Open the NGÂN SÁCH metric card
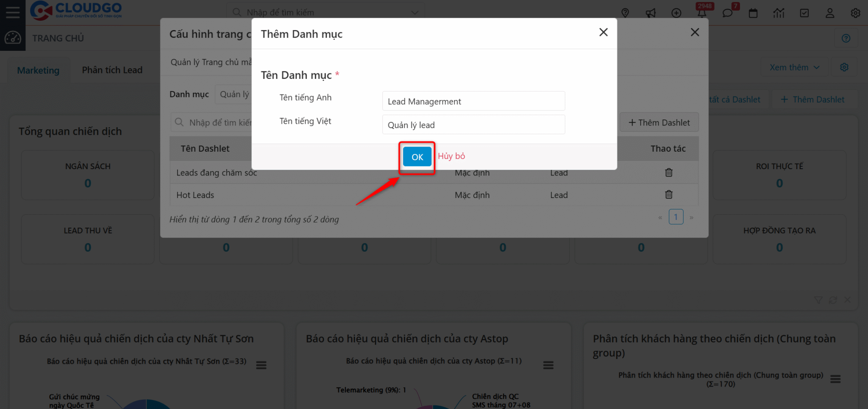 (x=88, y=175)
